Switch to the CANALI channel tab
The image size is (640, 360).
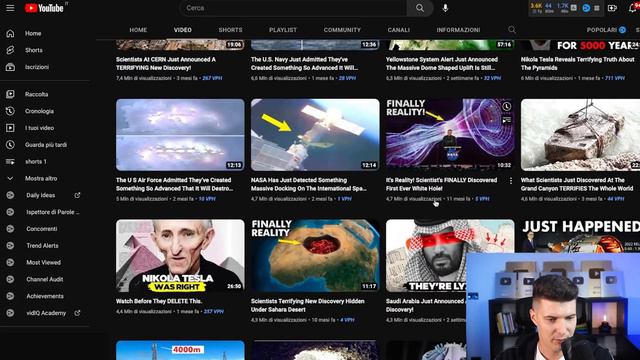[398, 30]
